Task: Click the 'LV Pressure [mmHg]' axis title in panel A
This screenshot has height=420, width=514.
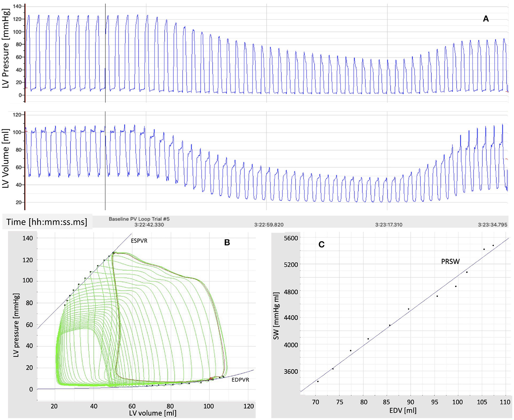Action: [6, 48]
